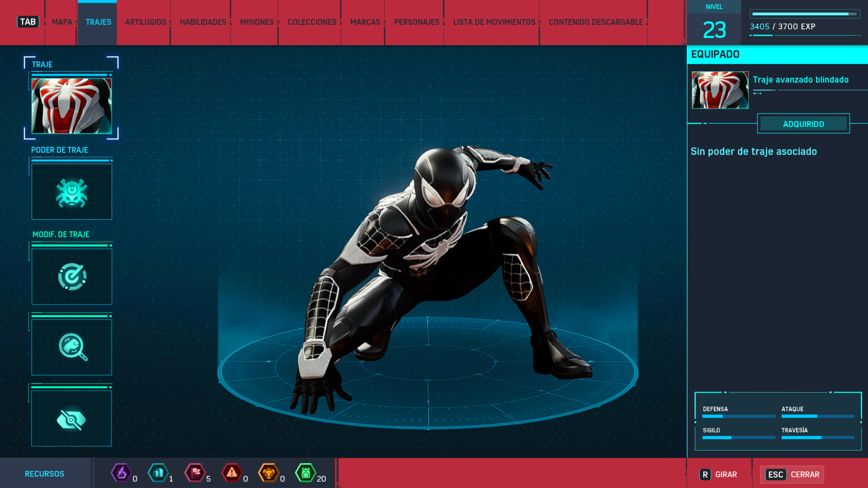868x488 pixels.
Task: Click the red crime token warning icon
Action: pyautogui.click(x=232, y=473)
